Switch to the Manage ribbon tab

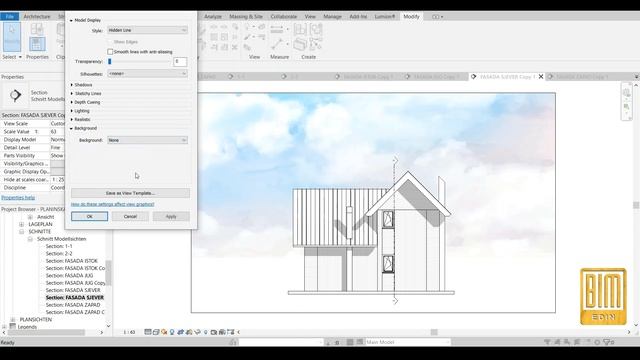coord(332,16)
